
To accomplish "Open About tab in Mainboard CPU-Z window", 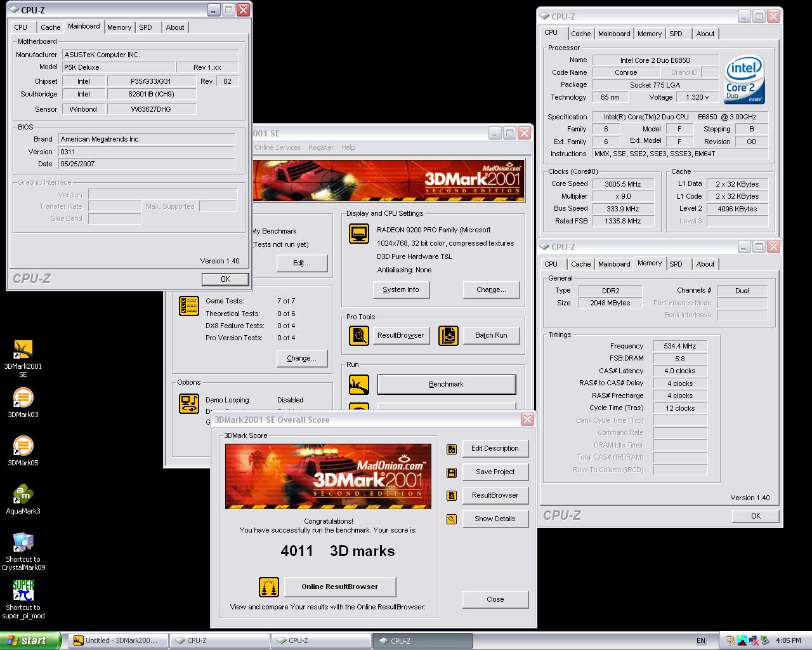I will (x=175, y=27).
